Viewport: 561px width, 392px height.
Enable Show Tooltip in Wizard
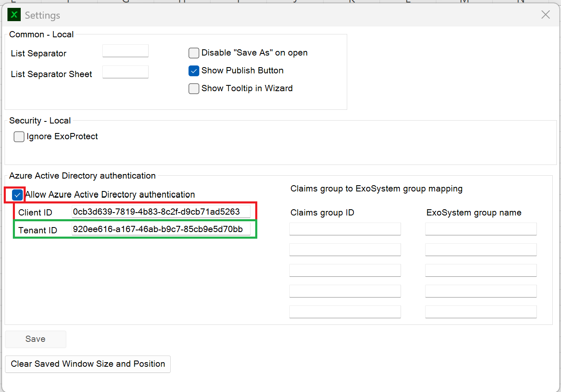click(x=194, y=89)
